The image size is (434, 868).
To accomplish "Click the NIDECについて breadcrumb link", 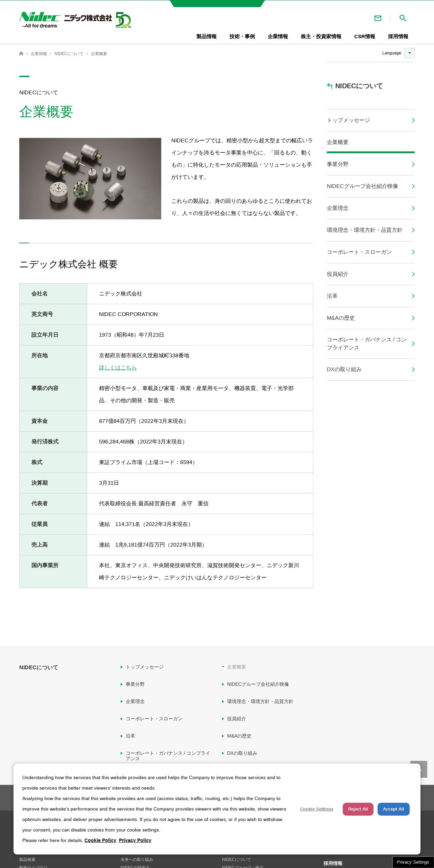I will click(x=69, y=54).
